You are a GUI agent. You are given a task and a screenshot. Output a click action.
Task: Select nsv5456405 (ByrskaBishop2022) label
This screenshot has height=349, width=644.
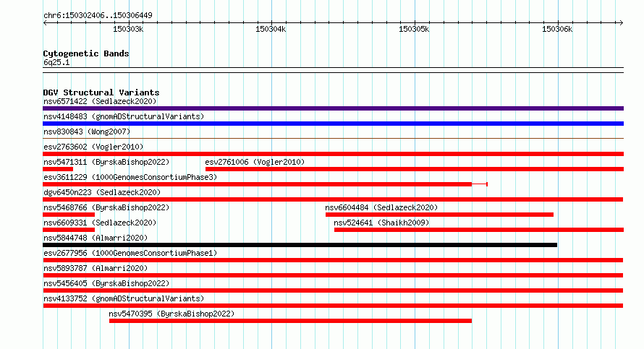106,283
